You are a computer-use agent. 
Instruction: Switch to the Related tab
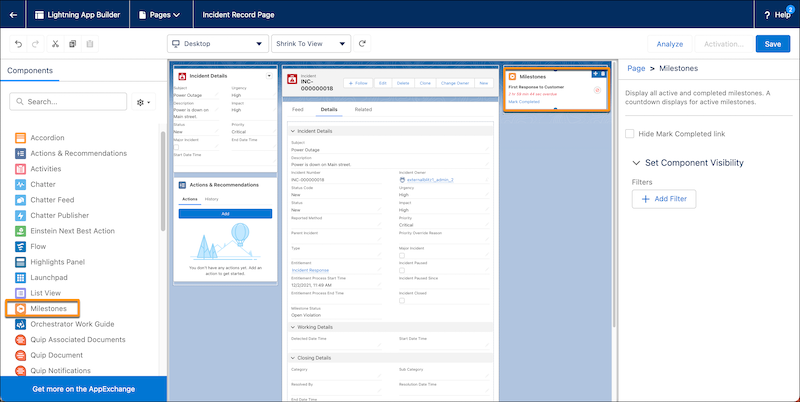click(363, 109)
